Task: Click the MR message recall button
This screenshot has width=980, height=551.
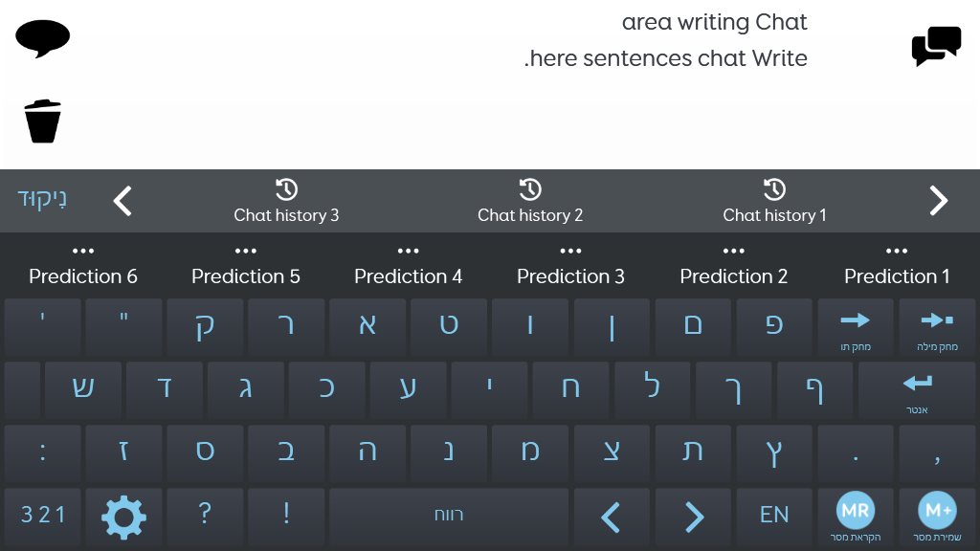Action: [x=856, y=517]
